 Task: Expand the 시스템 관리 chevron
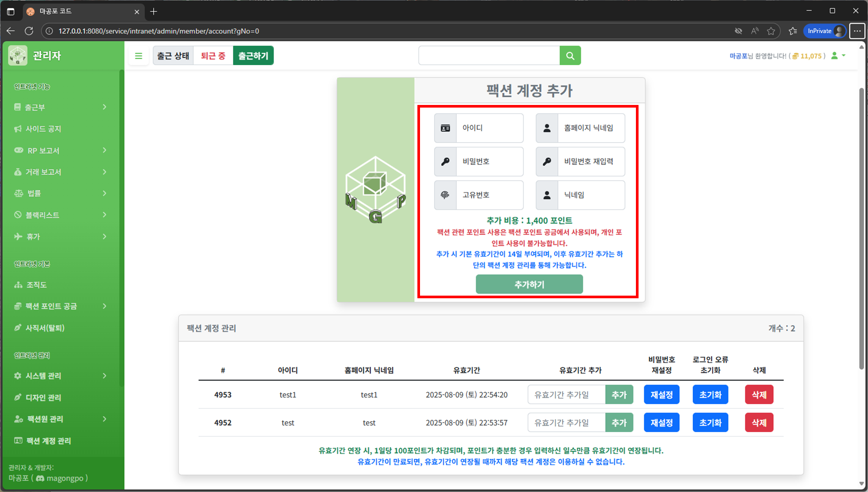coord(104,376)
